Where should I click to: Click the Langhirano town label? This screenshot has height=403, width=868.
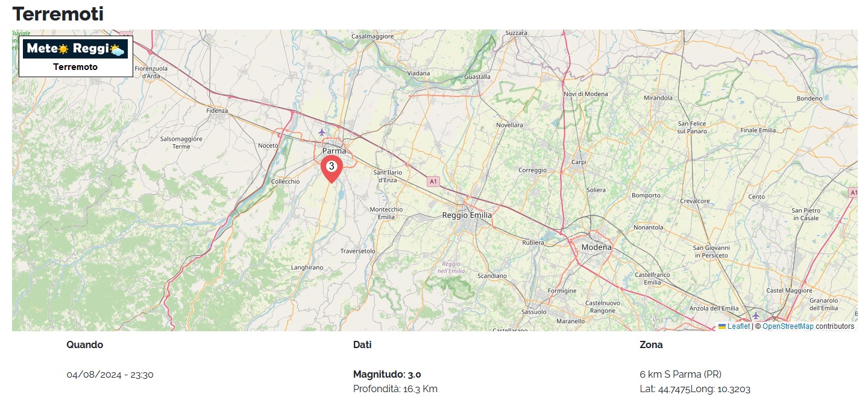tap(307, 267)
